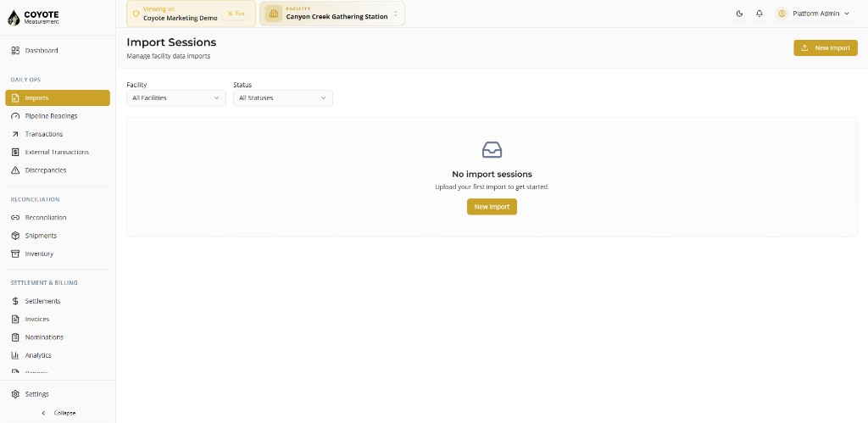Image resolution: width=868 pixels, height=423 pixels.
Task: Go to Analytics page
Action: [58, 355]
